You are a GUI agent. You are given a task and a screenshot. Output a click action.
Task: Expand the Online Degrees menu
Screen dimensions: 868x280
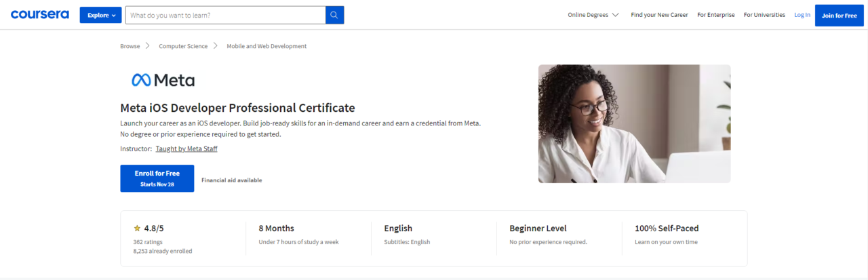(x=593, y=15)
